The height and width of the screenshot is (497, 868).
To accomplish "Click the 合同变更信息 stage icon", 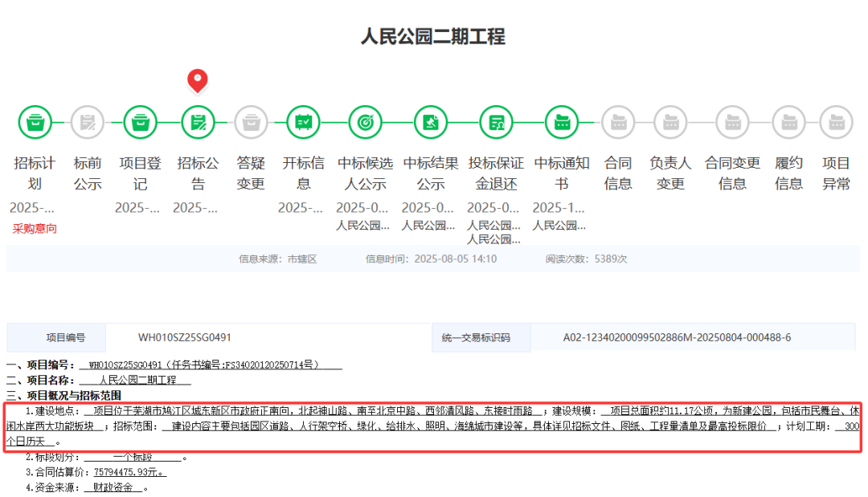I will pos(732,122).
